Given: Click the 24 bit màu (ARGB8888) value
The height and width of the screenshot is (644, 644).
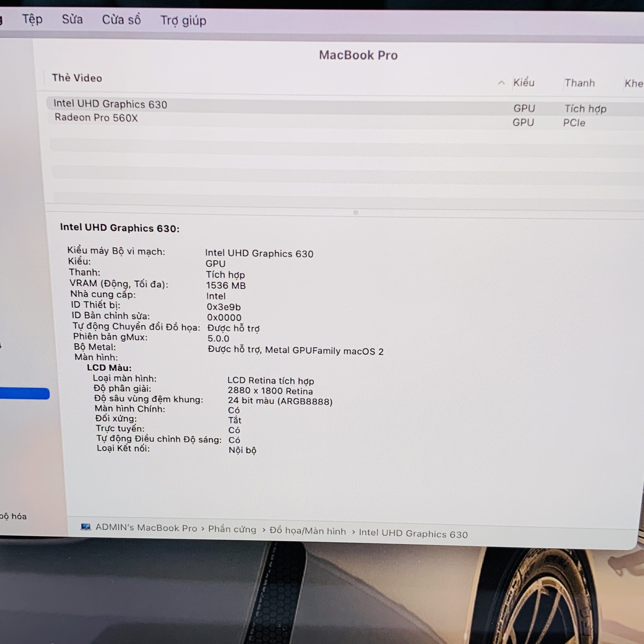Looking at the screenshot, I should [280, 401].
